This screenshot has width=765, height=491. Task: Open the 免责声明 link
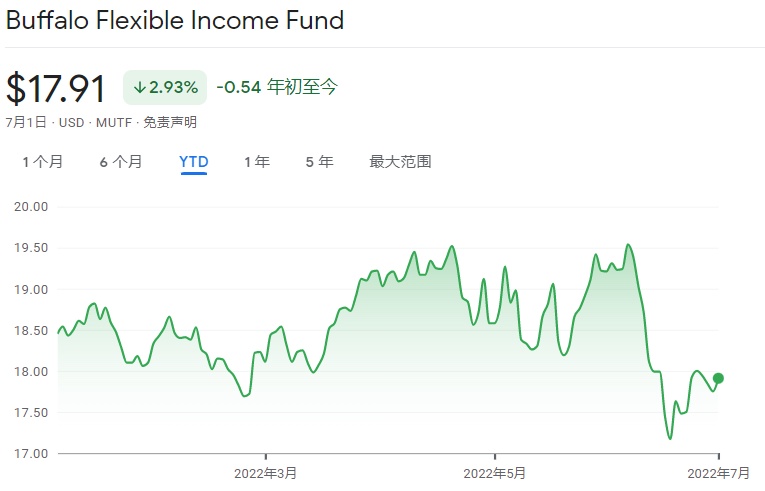pos(170,123)
